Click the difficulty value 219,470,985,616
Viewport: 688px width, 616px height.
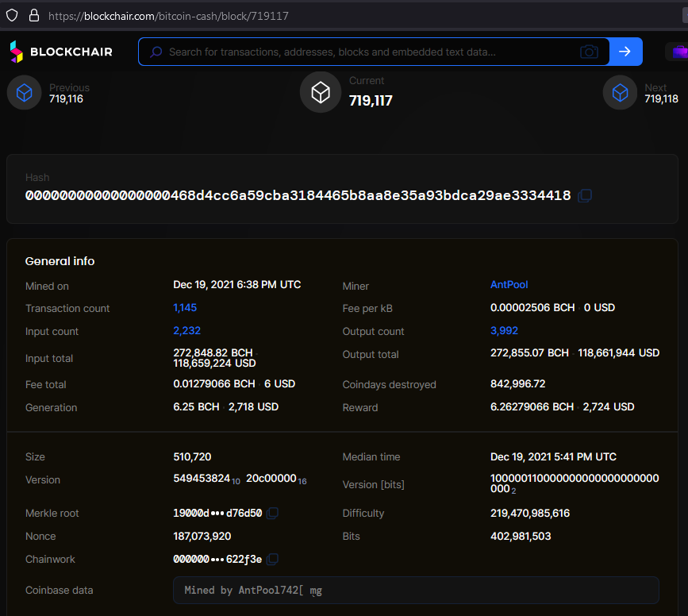[530, 513]
